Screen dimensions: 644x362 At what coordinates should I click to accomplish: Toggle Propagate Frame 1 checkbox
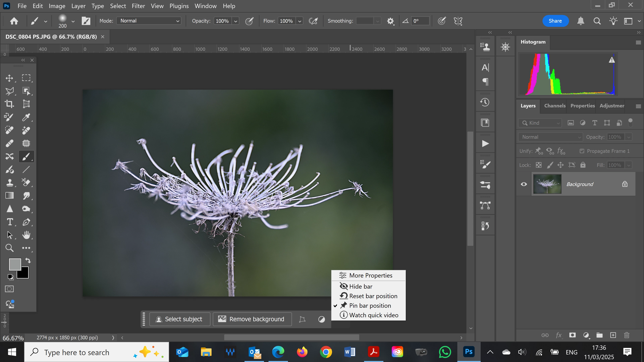click(582, 151)
